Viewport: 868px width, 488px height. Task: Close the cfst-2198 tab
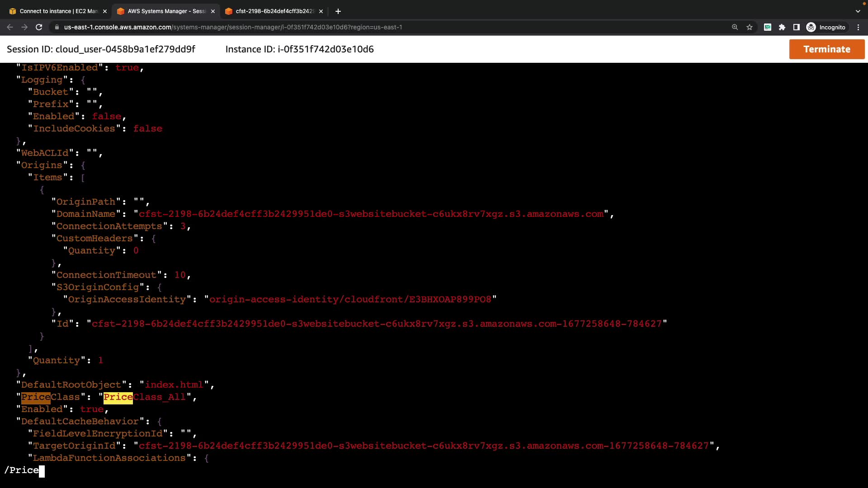click(x=321, y=11)
